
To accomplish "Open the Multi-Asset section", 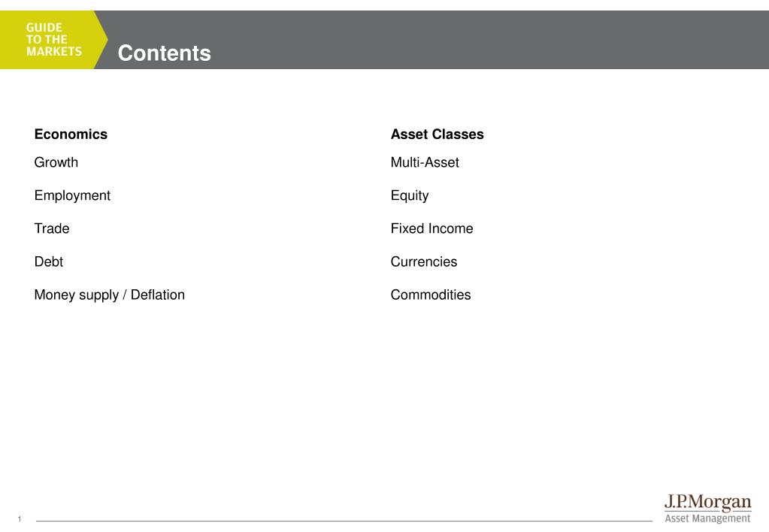I will point(425,162).
